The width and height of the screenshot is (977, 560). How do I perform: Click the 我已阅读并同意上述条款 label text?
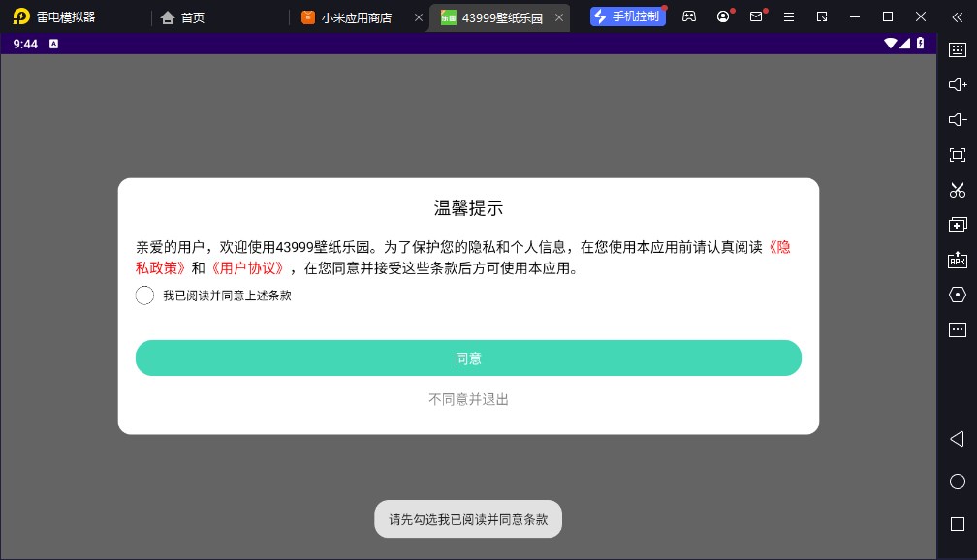click(228, 296)
